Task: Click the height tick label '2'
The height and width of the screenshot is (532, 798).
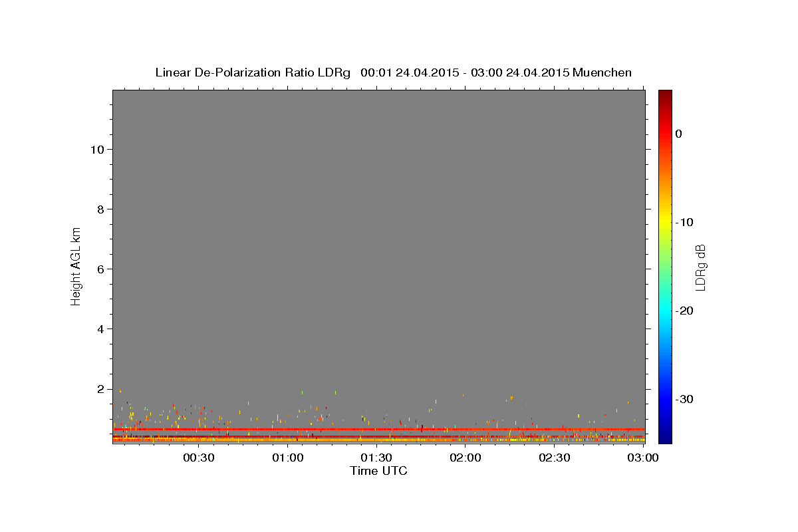Action: pos(99,388)
